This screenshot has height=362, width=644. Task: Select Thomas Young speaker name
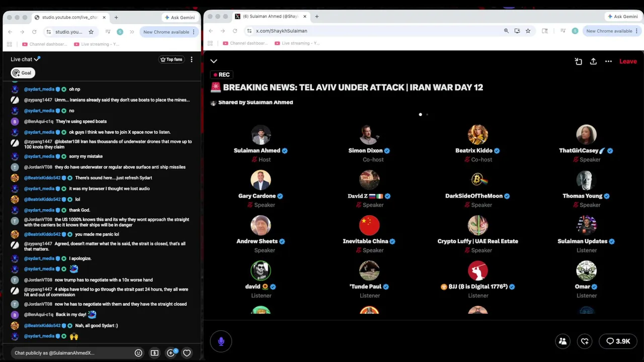(583, 196)
